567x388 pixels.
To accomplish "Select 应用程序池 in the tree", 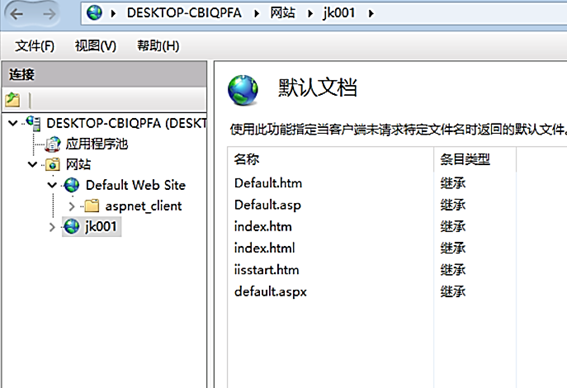I will click(x=97, y=144).
